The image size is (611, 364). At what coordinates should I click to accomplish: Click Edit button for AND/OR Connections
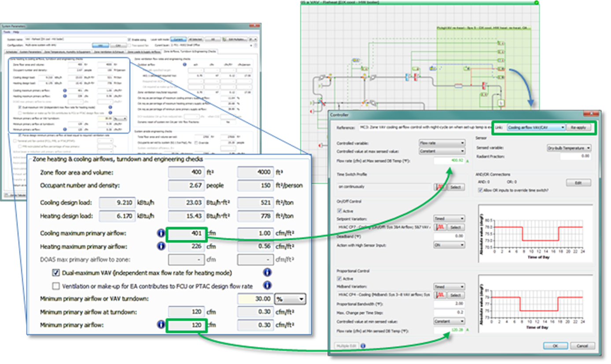tap(578, 183)
